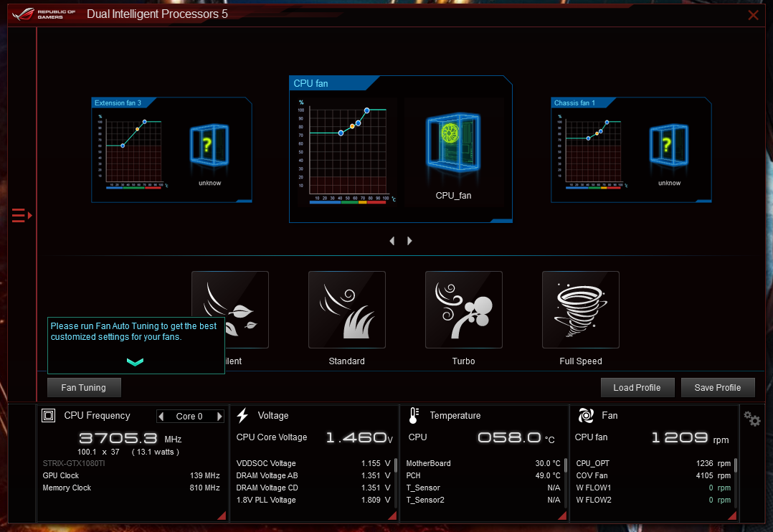Click the Chassis fan 1 unknown chassis icon
The height and width of the screenshot is (532, 773).
point(669,145)
